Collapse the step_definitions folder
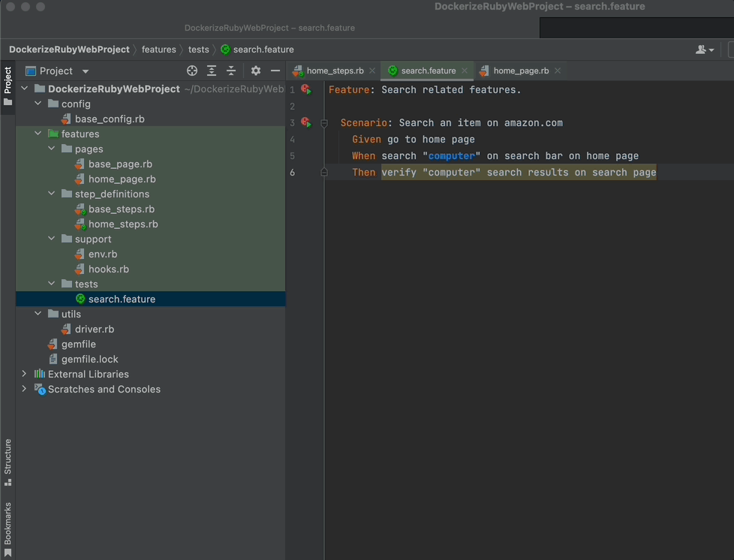Image resolution: width=734 pixels, height=560 pixels. [51, 194]
